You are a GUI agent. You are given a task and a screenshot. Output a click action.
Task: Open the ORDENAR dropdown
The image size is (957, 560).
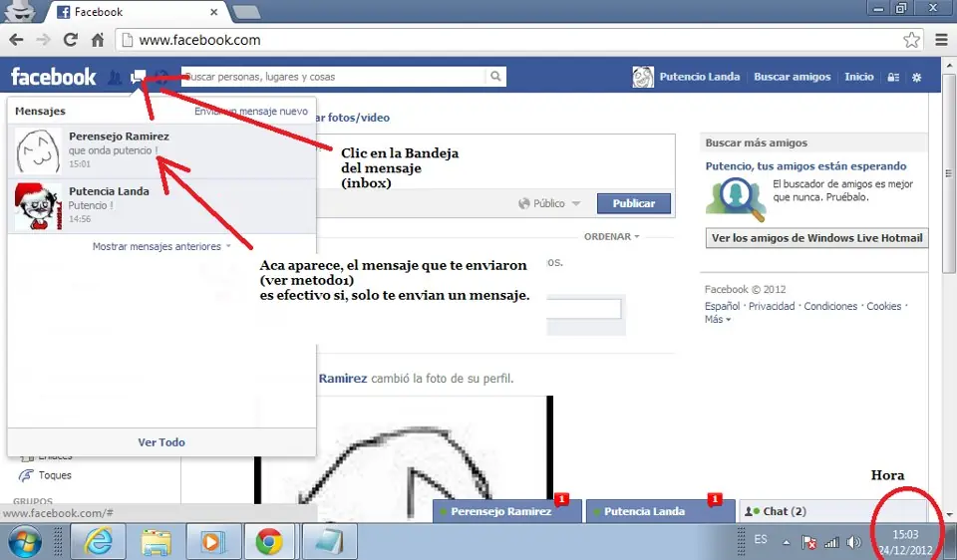[x=611, y=237]
